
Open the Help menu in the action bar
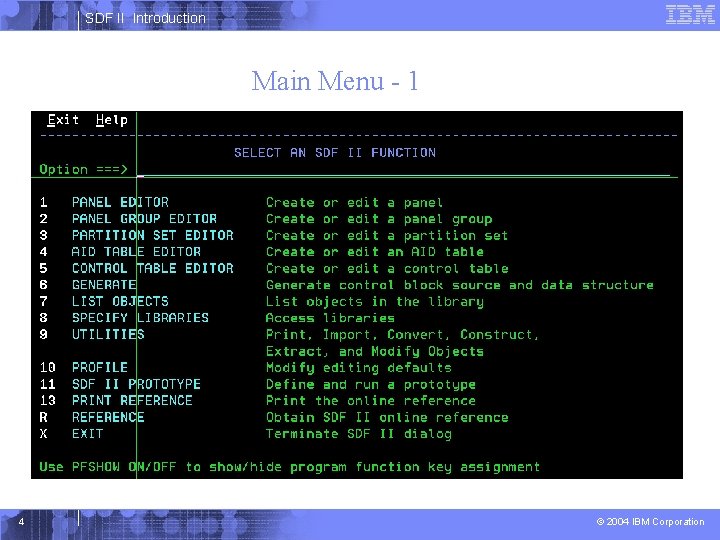point(112,120)
